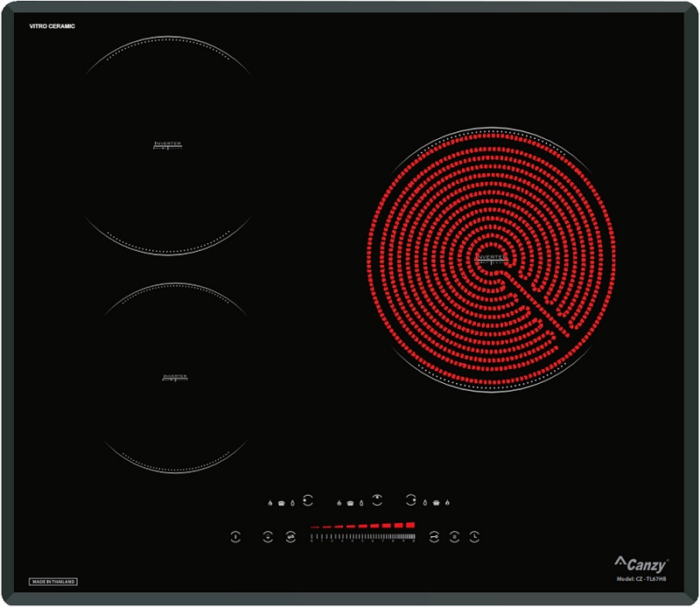
Task: Click the MADE IN THAILAND label
Action: [53, 582]
